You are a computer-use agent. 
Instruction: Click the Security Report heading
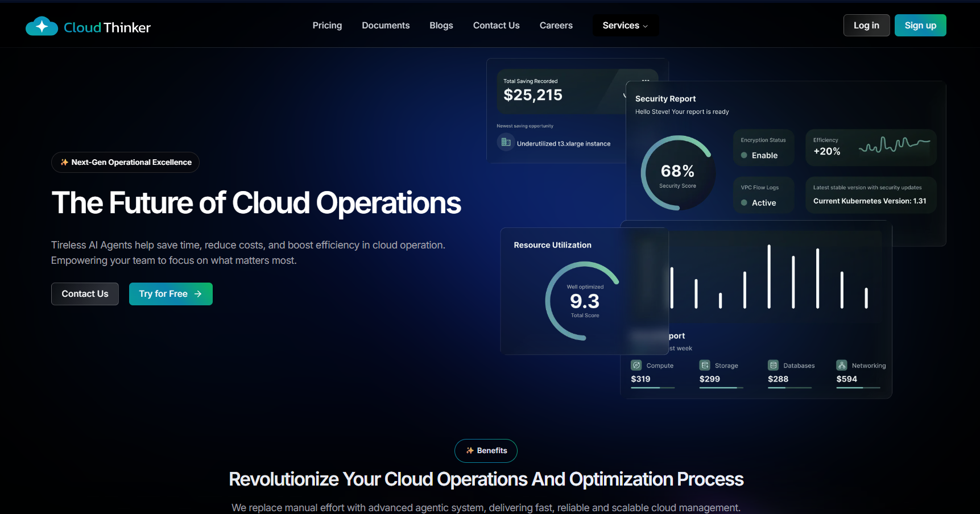665,99
